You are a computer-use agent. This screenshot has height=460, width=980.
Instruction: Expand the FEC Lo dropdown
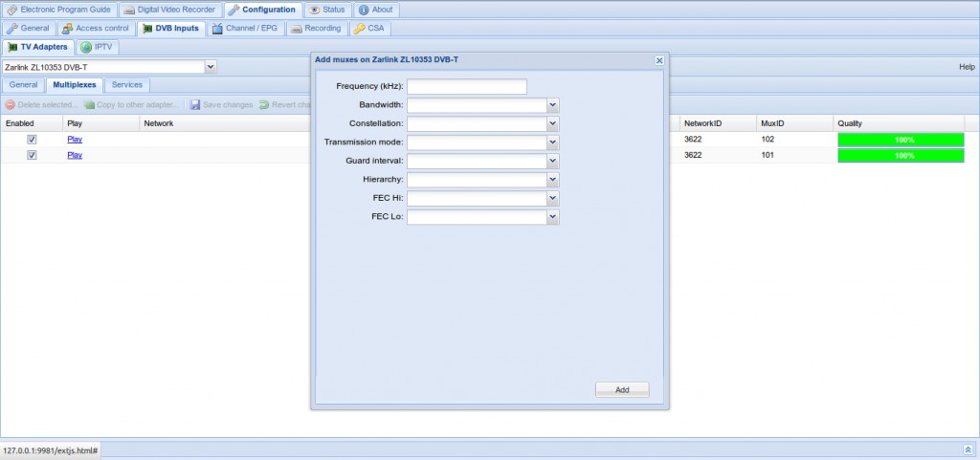552,217
